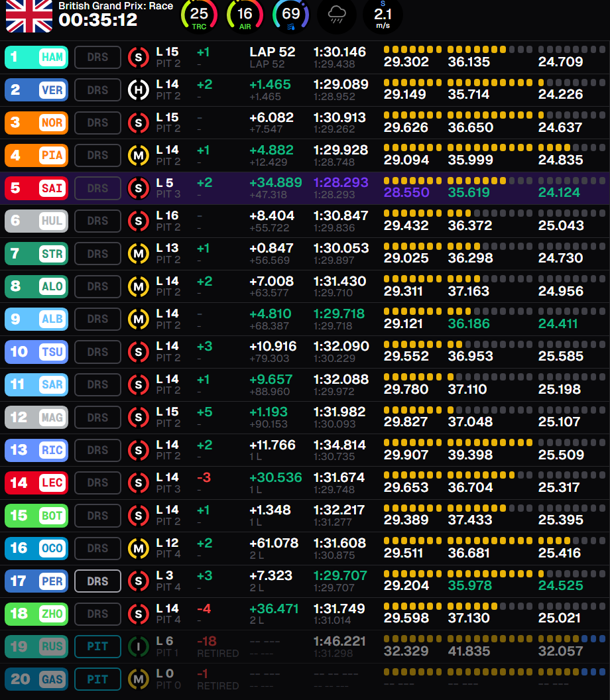Click Albon's green sector time 36.186
The width and height of the screenshot is (610, 700).
tap(469, 323)
